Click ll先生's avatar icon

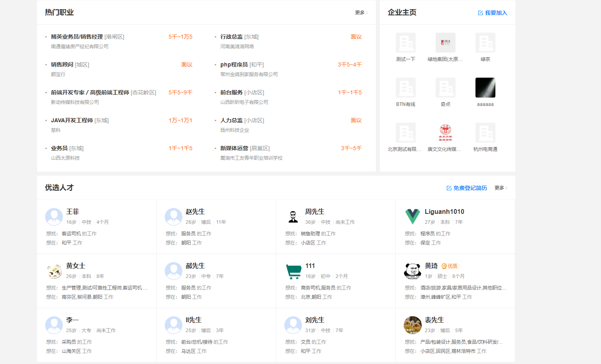click(x=173, y=325)
